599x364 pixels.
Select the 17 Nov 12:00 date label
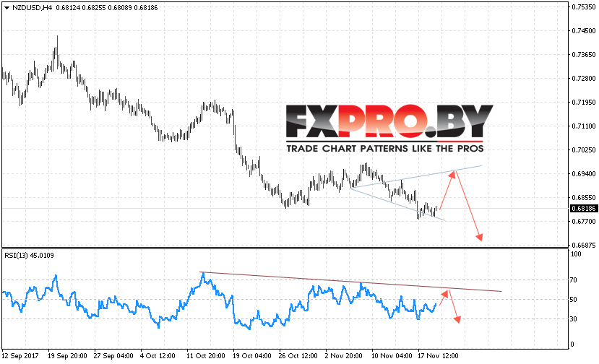pos(438,356)
